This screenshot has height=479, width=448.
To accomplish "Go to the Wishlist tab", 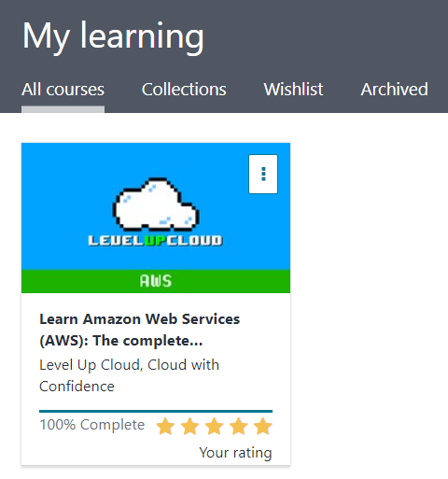I will 293,90.
